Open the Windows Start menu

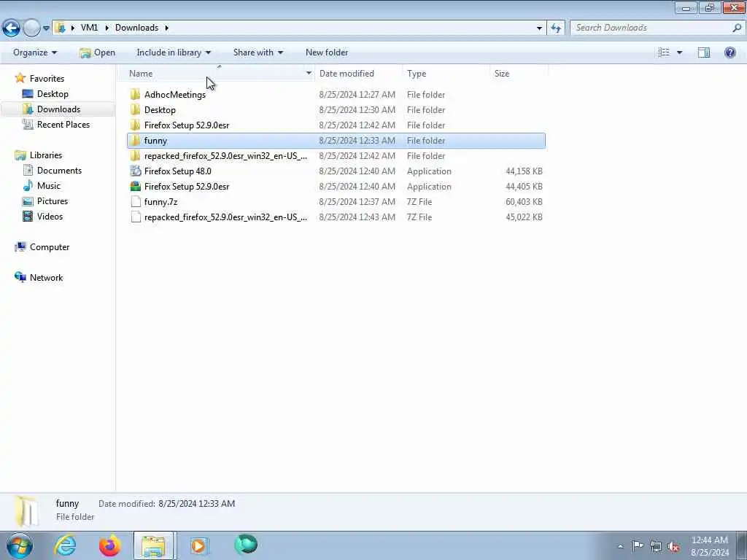[x=19, y=545]
